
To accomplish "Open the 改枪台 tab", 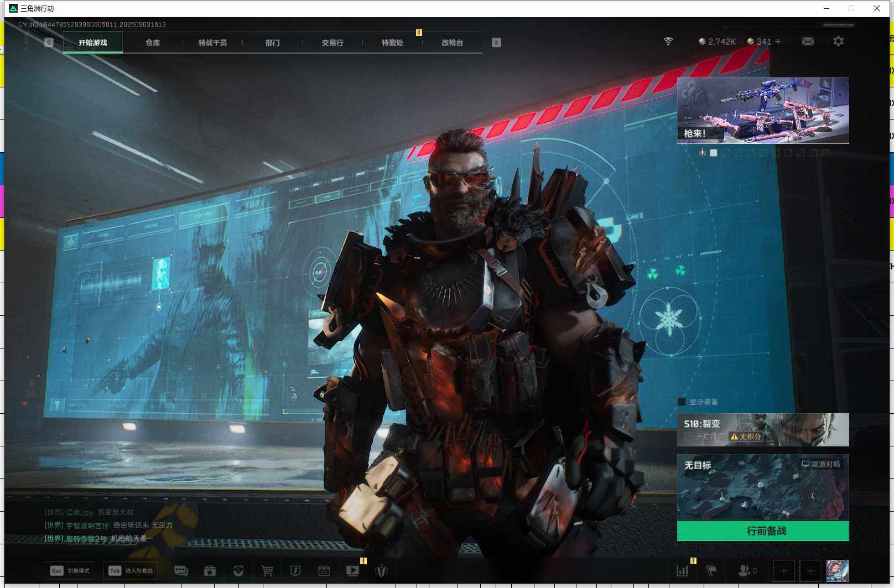I will [452, 43].
